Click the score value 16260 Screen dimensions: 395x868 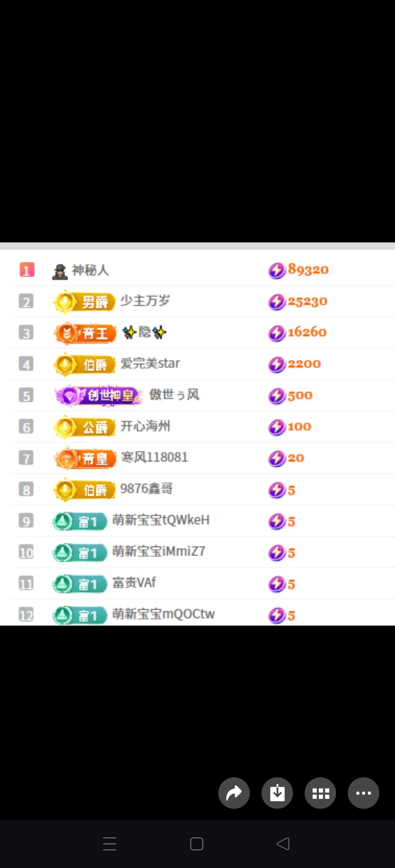[307, 332]
